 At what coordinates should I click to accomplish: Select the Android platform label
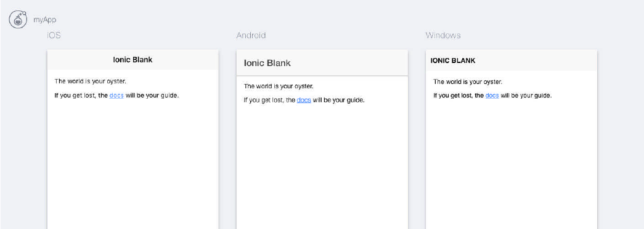pos(251,35)
